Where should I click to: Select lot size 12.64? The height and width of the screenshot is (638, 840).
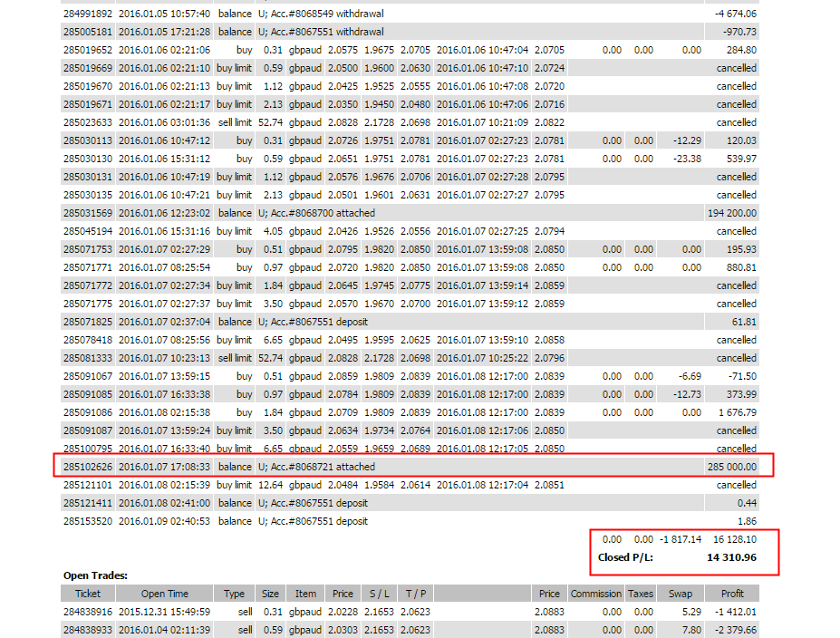tap(271, 486)
